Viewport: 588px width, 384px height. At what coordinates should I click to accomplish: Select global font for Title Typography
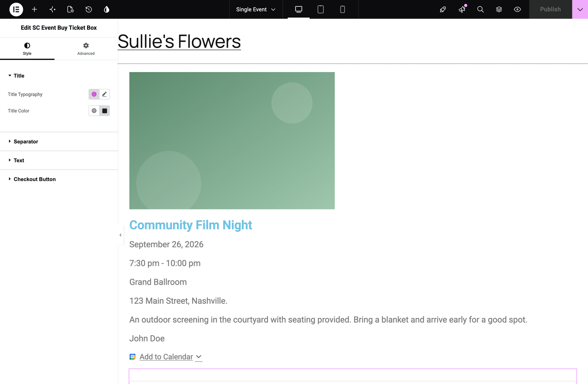[x=94, y=94]
